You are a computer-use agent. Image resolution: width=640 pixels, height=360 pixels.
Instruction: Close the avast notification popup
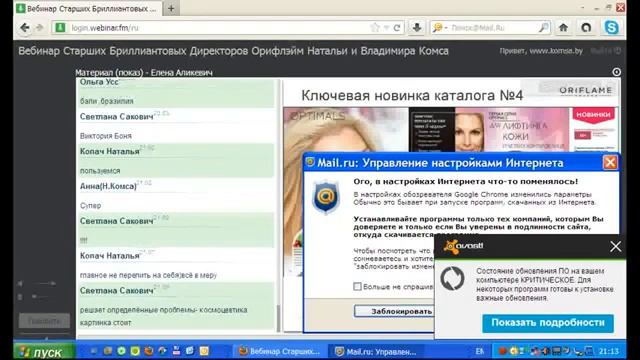click(x=616, y=247)
